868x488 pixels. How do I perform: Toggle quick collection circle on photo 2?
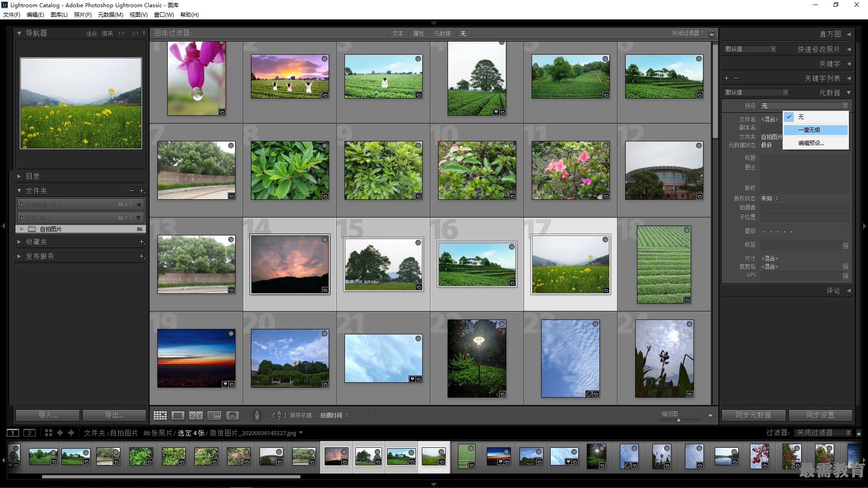(x=325, y=59)
